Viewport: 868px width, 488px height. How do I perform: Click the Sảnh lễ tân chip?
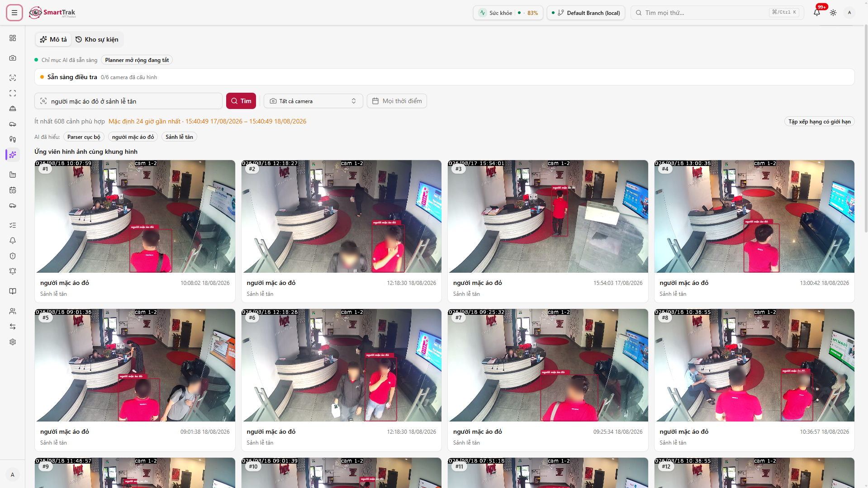coord(179,137)
